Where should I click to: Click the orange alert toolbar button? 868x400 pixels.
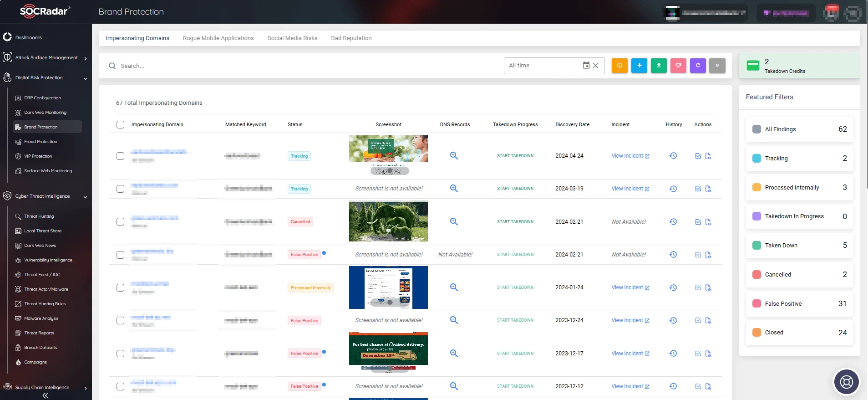coord(619,66)
